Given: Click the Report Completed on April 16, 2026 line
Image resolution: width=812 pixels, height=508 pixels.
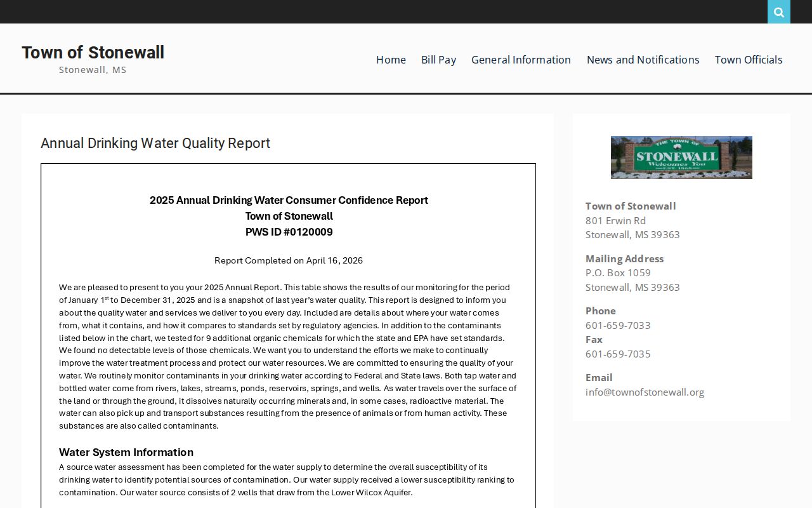Looking at the screenshot, I should (x=289, y=260).
